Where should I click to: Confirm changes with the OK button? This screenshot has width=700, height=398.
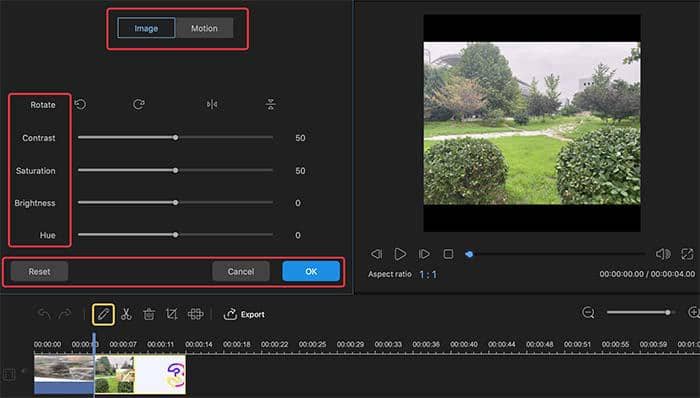tap(311, 271)
